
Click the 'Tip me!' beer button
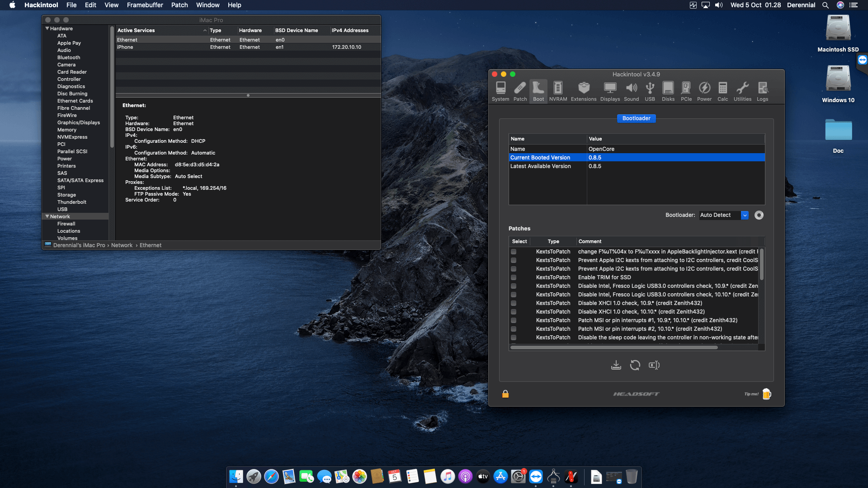pos(766,394)
